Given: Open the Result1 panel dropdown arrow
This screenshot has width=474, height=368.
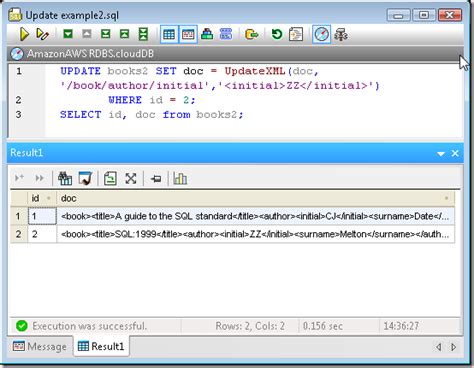Looking at the screenshot, I should (441, 154).
